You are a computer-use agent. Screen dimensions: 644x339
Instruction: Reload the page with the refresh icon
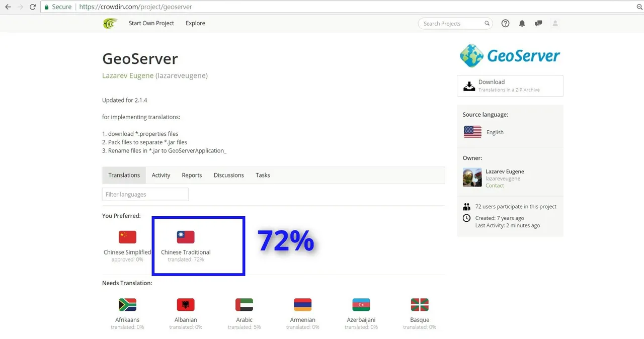pyautogui.click(x=33, y=7)
